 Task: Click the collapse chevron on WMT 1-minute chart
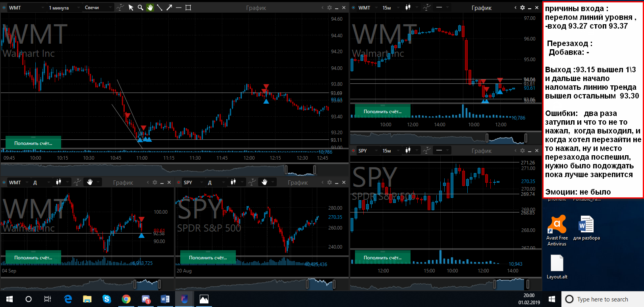[322, 8]
